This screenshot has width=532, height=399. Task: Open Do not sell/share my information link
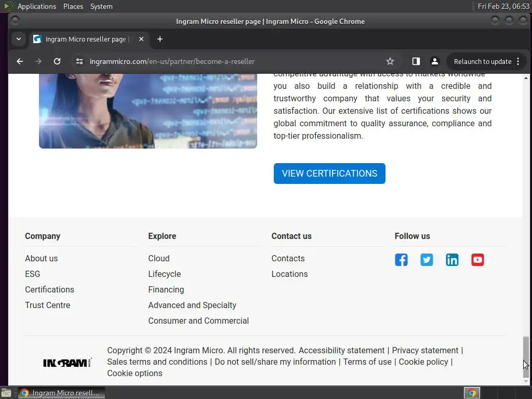(275, 362)
